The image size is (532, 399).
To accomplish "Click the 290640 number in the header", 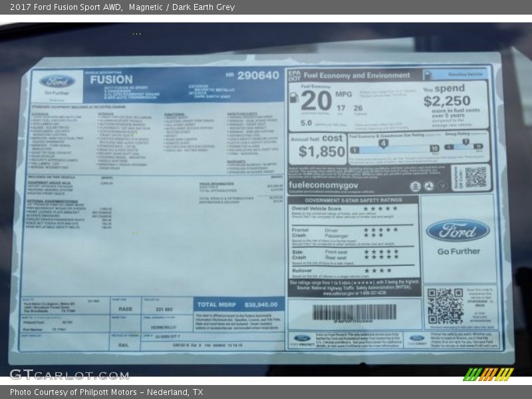I will [x=258, y=76].
